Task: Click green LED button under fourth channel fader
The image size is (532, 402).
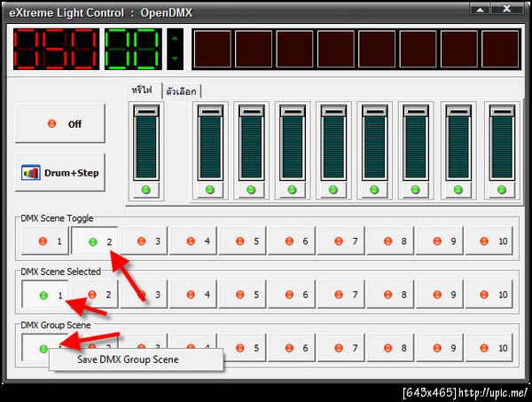Action: coord(333,190)
